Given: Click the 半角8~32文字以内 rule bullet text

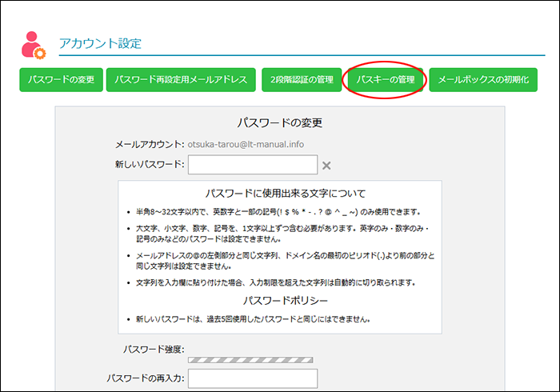Looking at the screenshot, I should coord(278,212).
